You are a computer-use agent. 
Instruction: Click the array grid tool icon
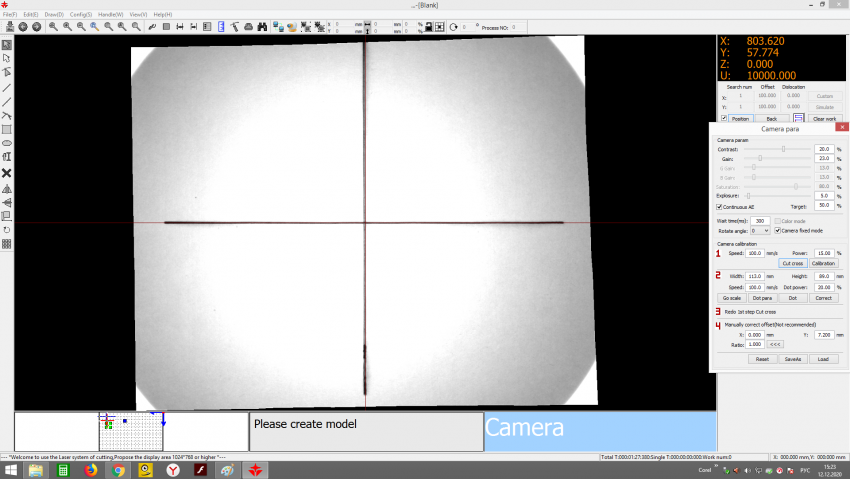(7, 243)
